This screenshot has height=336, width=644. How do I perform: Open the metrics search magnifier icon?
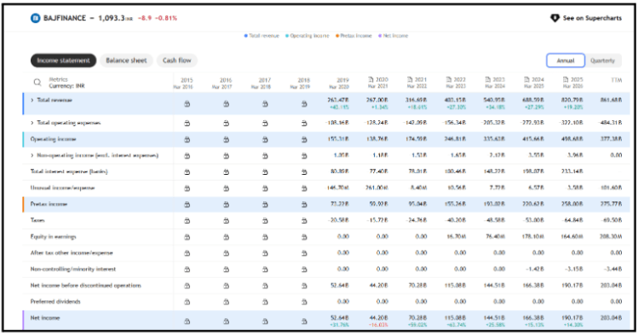pos(37,82)
